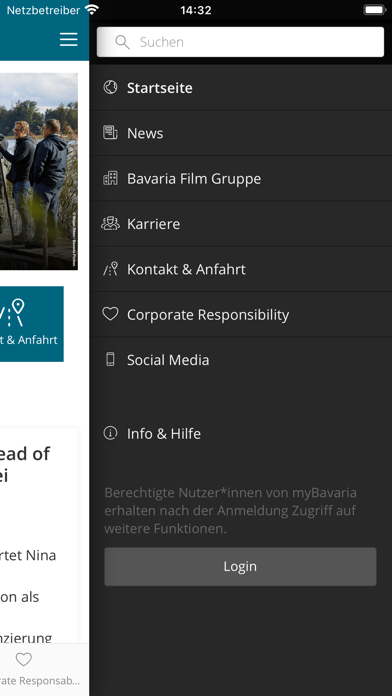Tap the hamburger menu icon
Image resolution: width=392 pixels, height=696 pixels.
[69, 40]
